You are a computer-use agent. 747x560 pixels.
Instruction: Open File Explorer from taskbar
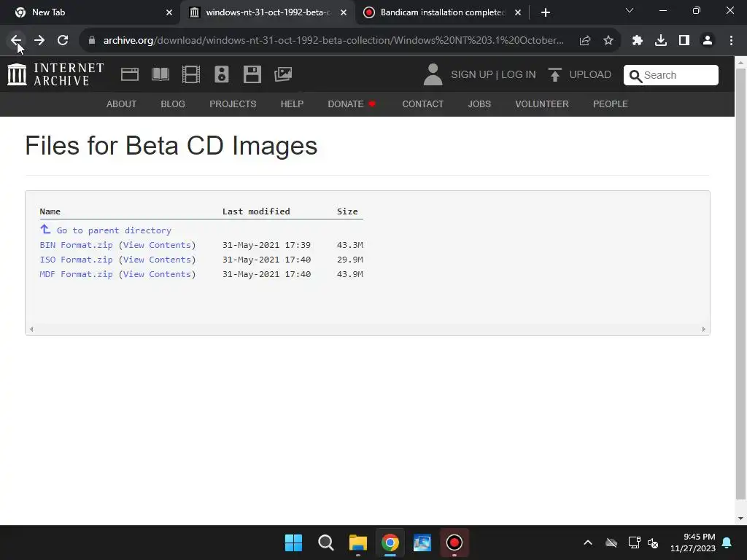(x=357, y=542)
